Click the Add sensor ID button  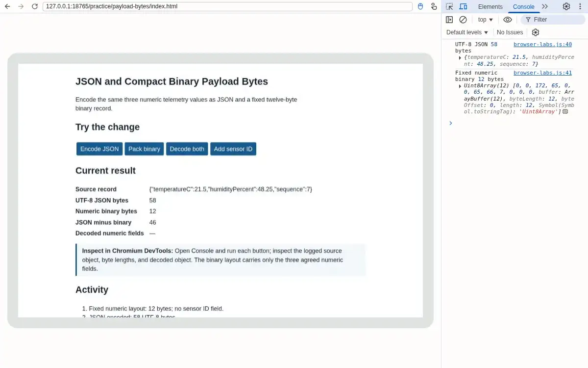[233, 149]
